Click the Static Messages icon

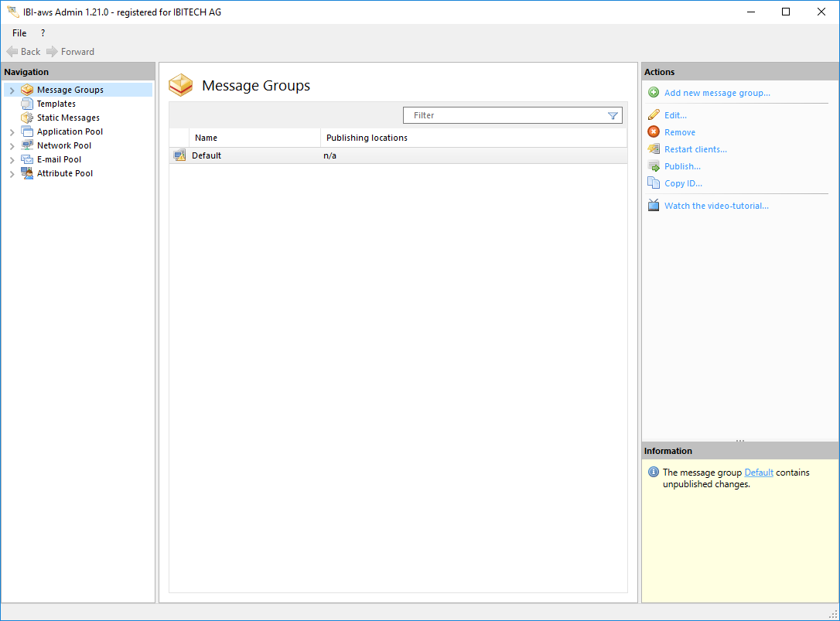[27, 118]
